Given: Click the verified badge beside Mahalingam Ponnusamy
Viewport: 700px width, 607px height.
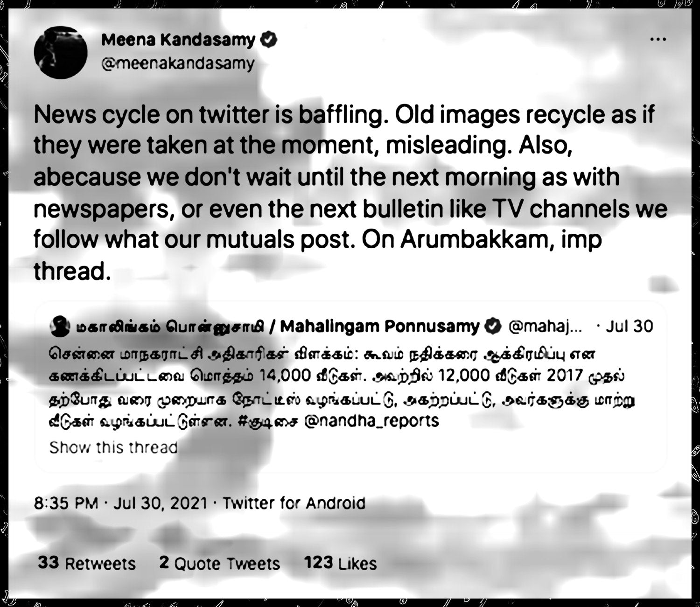Looking at the screenshot, I should pyautogui.click(x=493, y=326).
